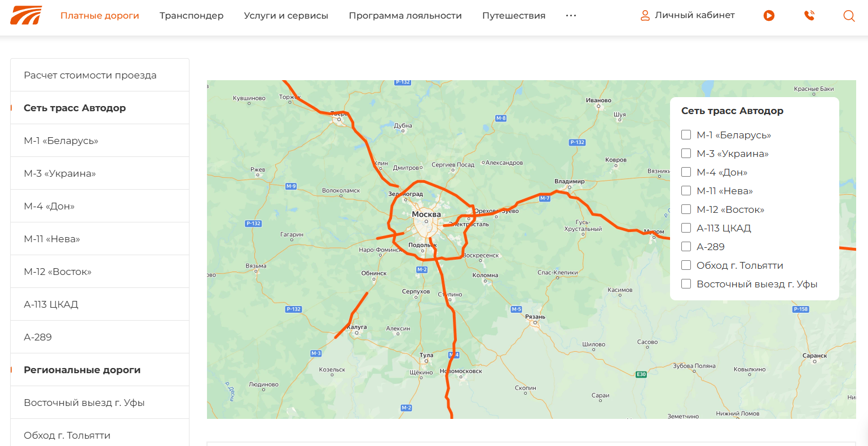868x446 pixels.
Task: Click Ржев town label on map
Action: [x=258, y=169]
